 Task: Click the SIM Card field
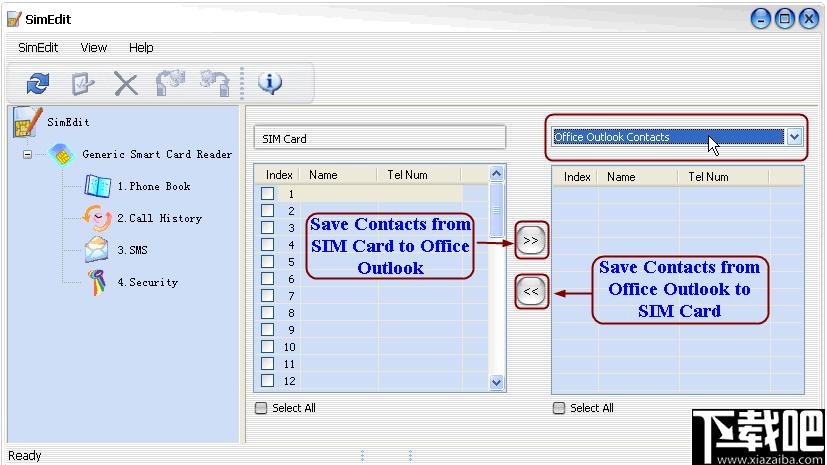tap(380, 139)
